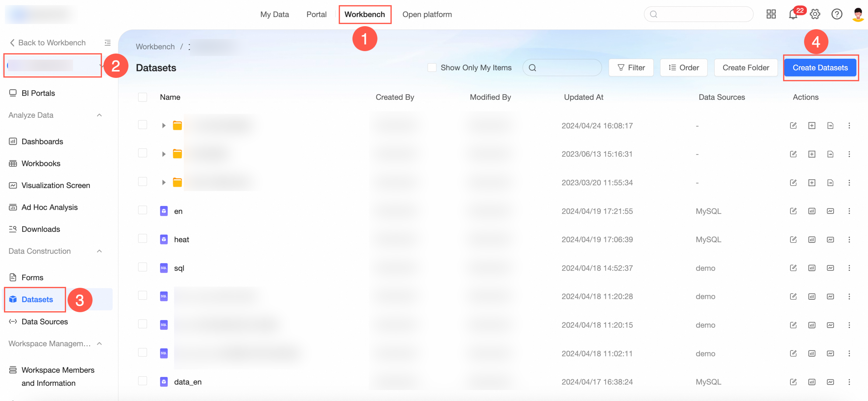Open the apps grid icon

(x=771, y=14)
